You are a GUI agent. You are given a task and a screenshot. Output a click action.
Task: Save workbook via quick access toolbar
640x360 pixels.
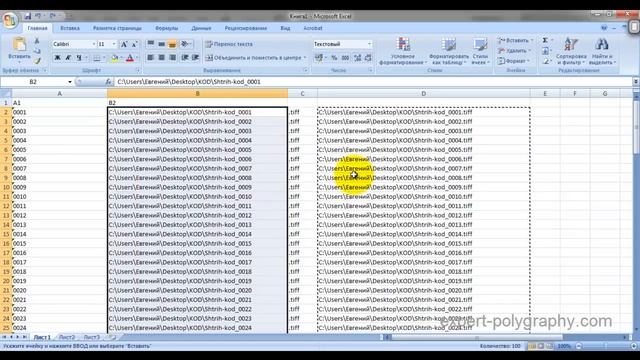(28, 16)
